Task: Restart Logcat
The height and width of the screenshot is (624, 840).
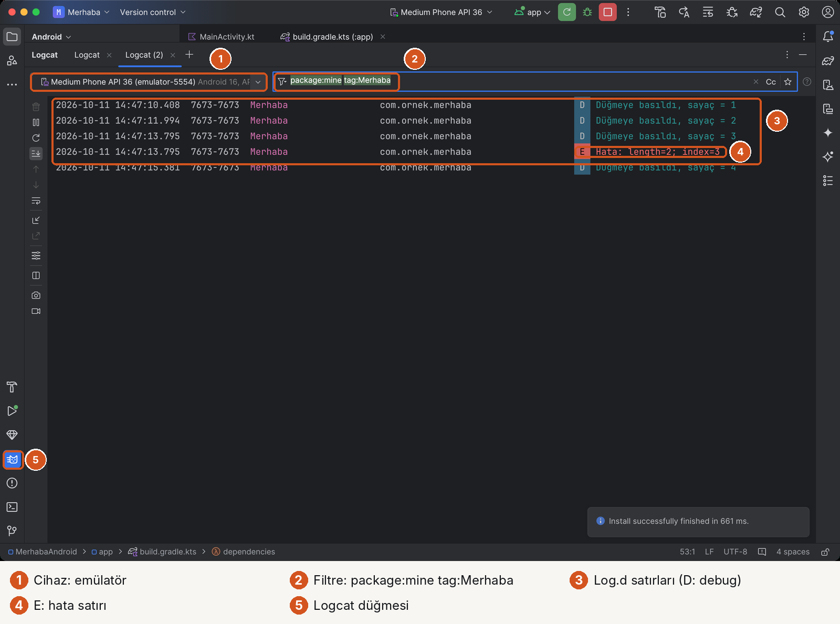Action: tap(36, 138)
